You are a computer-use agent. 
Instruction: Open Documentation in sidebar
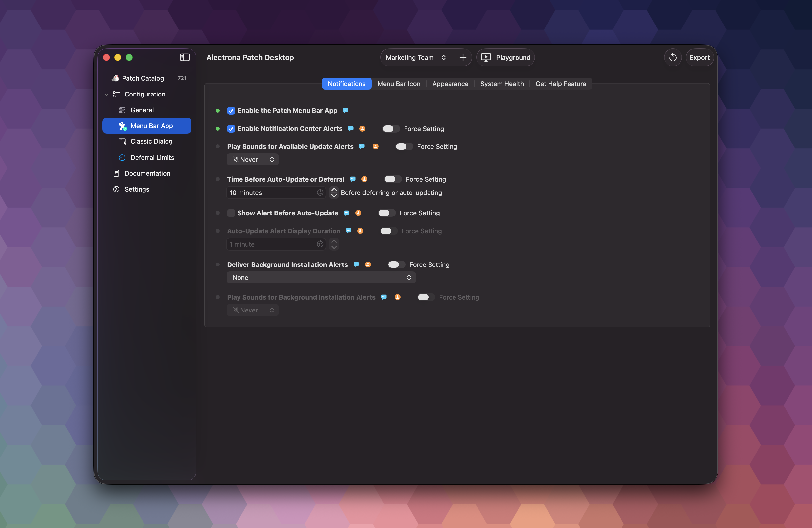tap(147, 173)
